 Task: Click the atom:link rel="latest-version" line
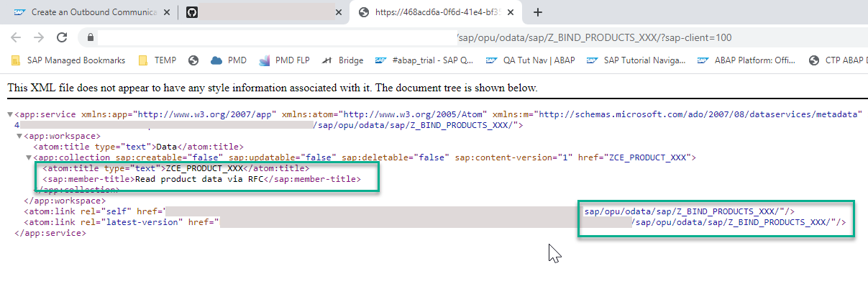coord(434,222)
